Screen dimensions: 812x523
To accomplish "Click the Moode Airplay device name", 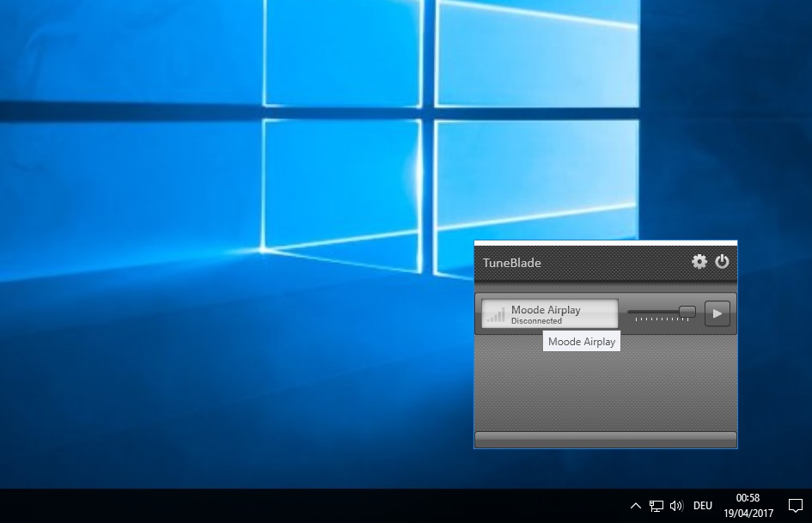I will tap(546, 309).
